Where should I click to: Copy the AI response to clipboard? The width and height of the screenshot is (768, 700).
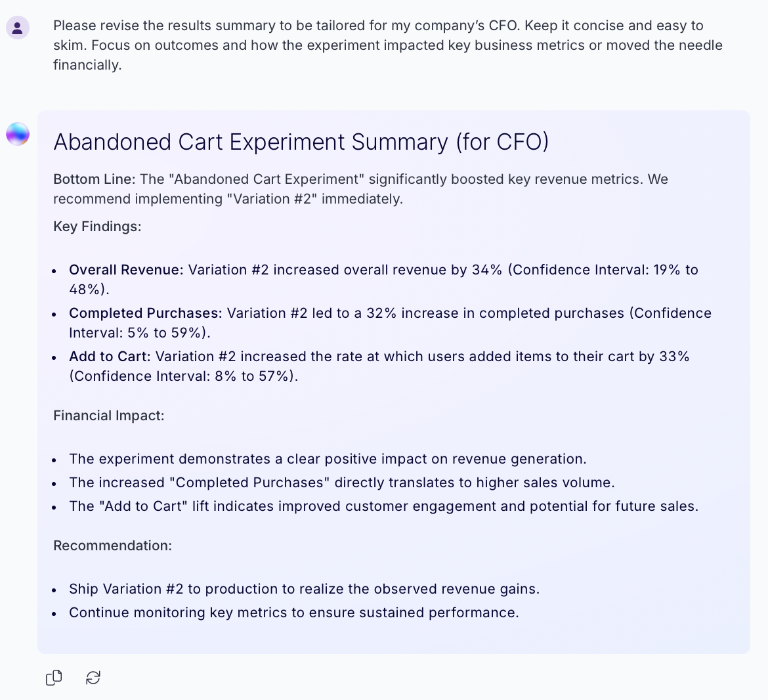[x=54, y=678]
